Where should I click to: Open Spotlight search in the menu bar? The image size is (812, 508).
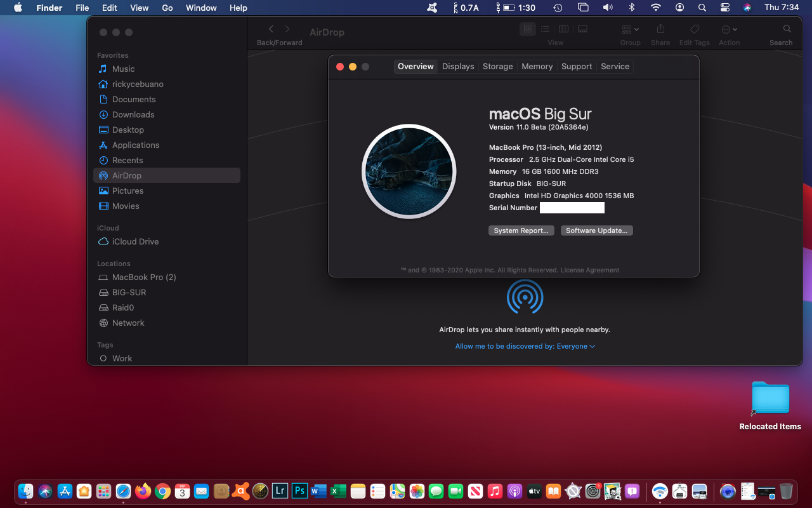tap(702, 8)
